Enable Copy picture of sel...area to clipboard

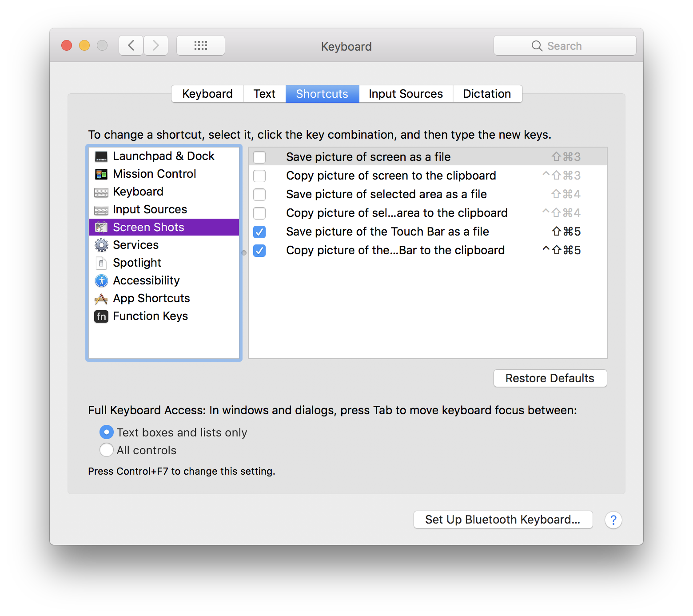[259, 213]
